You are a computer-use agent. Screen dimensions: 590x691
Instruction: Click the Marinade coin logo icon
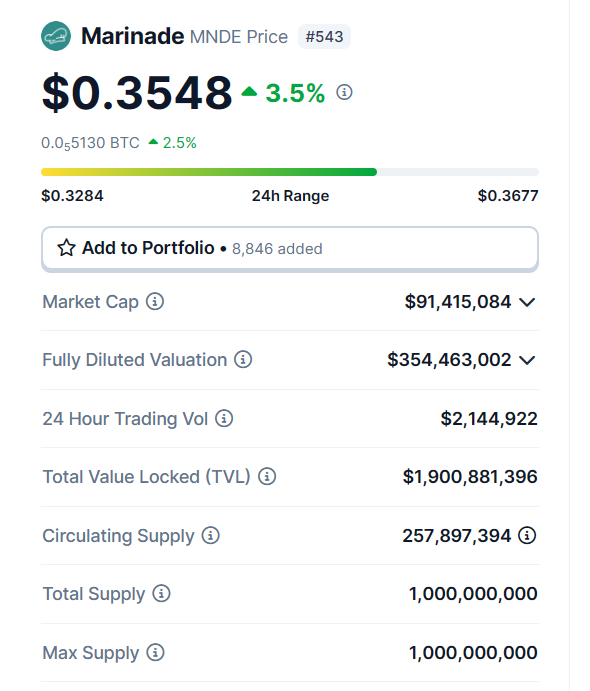pyautogui.click(x=56, y=36)
